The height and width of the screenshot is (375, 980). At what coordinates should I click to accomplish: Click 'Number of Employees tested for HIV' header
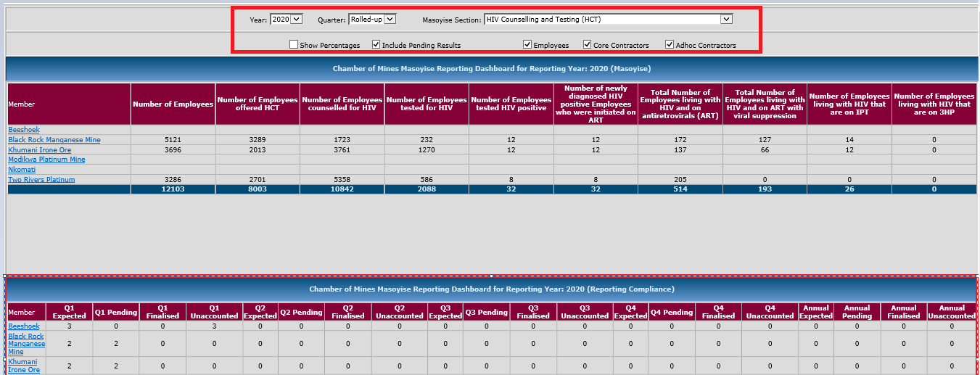point(427,104)
